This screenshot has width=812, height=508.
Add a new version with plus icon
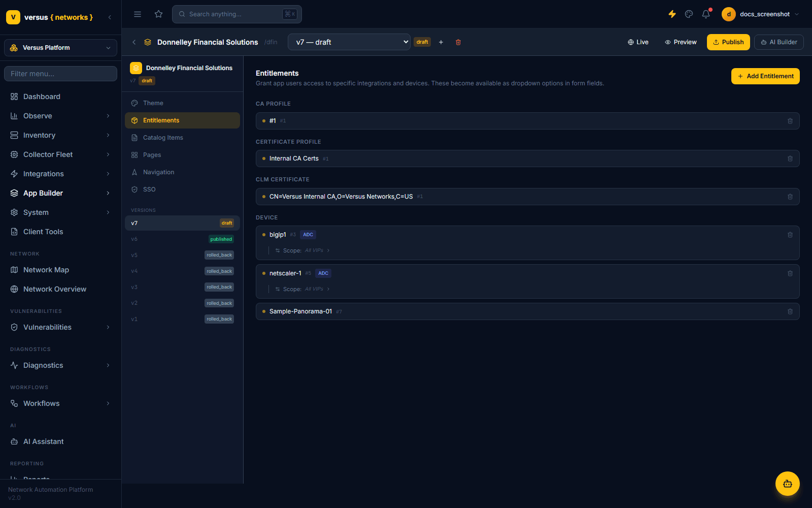tap(441, 42)
